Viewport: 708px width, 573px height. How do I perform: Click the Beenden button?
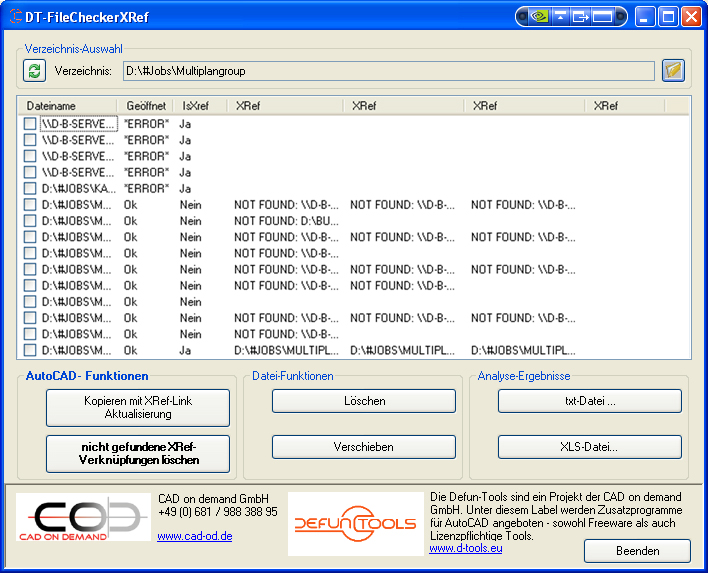tap(638, 551)
